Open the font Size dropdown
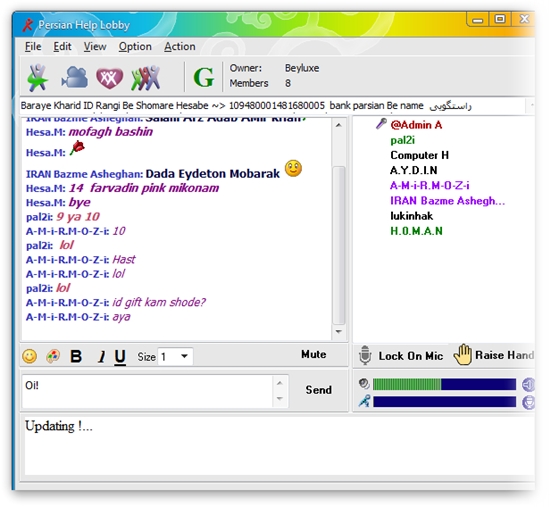The image size is (550, 507). pyautogui.click(x=175, y=357)
